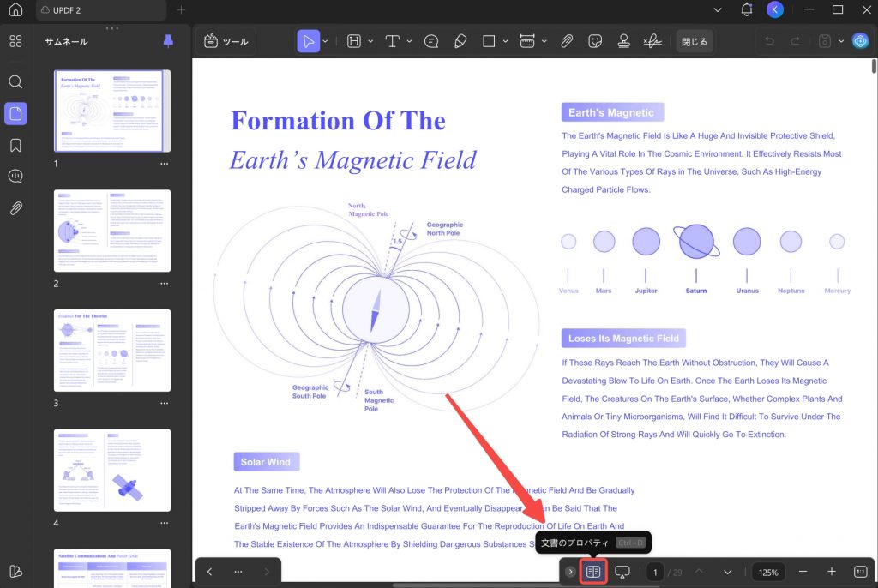Click the zoom in plus button
This screenshot has height=588, width=878.
832,572
